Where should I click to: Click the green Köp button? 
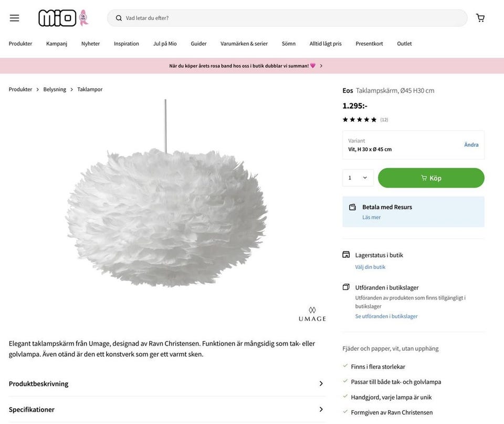click(x=430, y=178)
